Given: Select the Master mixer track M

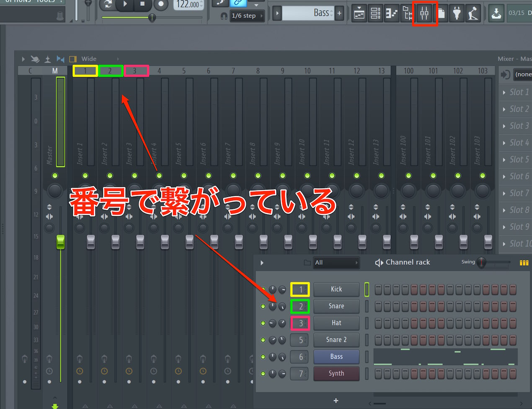Looking at the screenshot, I should click(55, 71).
